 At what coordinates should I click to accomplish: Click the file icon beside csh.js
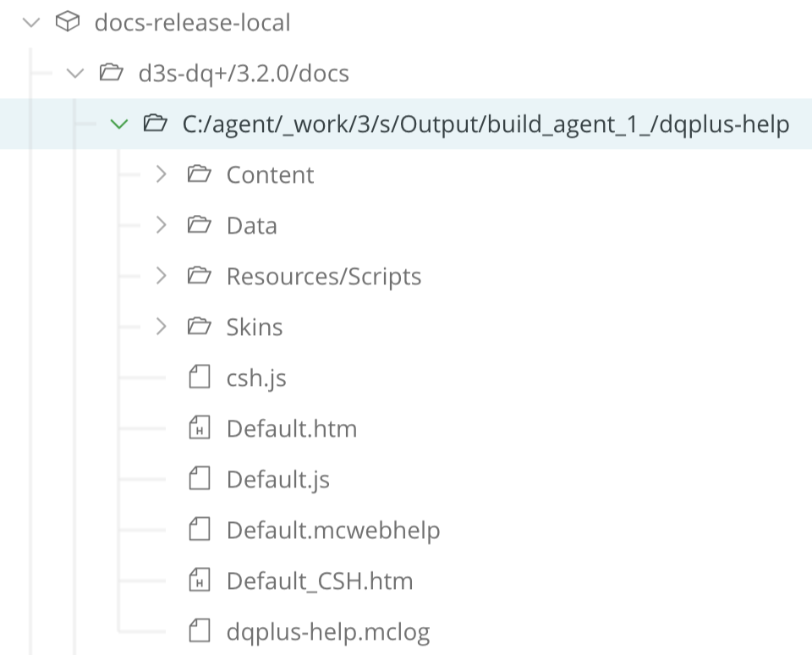pos(199,377)
